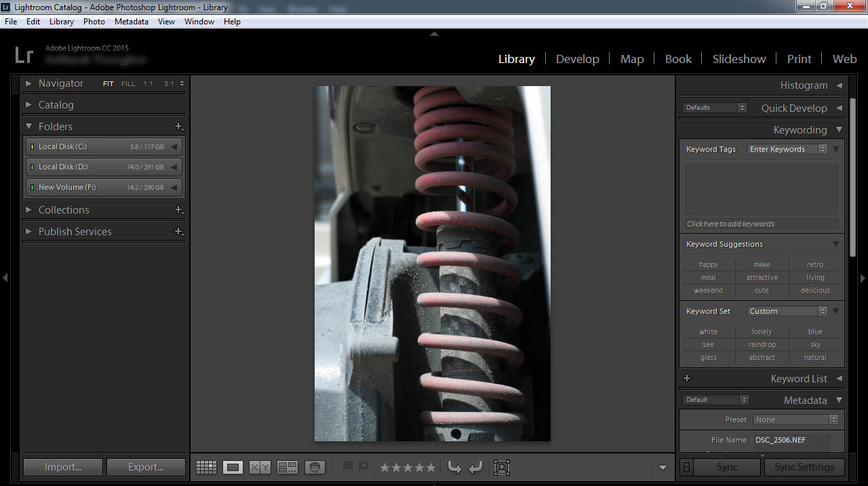Screen dimensions: 868x486
Task: Switch to Grid view in the toolbar
Action: 206,467
